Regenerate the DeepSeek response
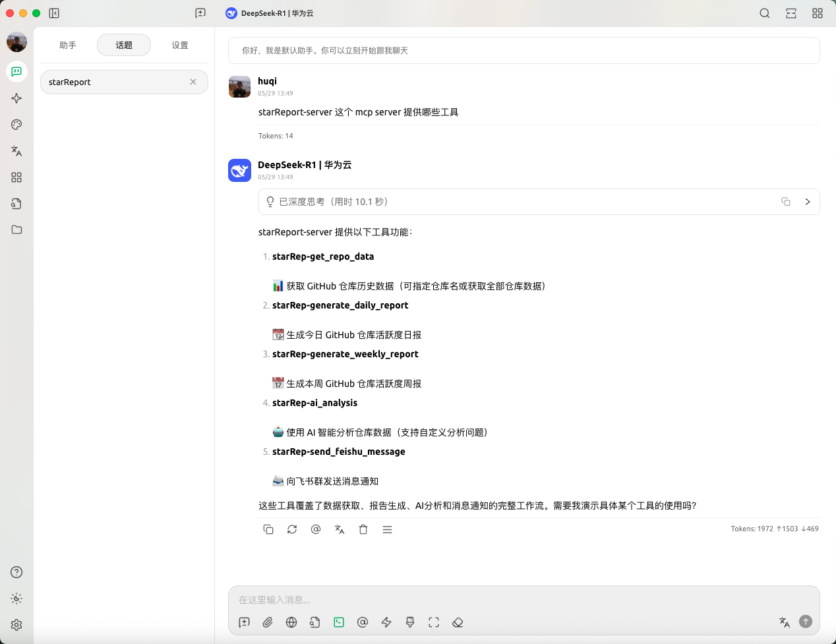 click(x=292, y=529)
